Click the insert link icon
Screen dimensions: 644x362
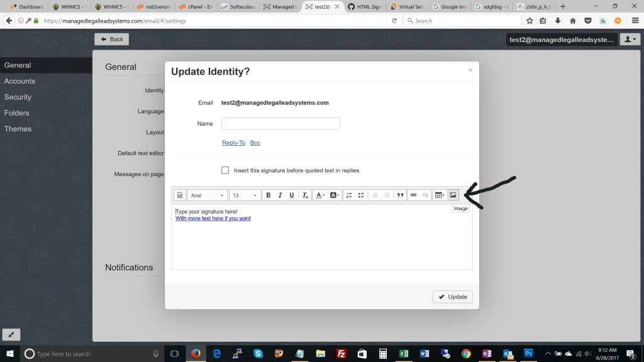coord(414,195)
